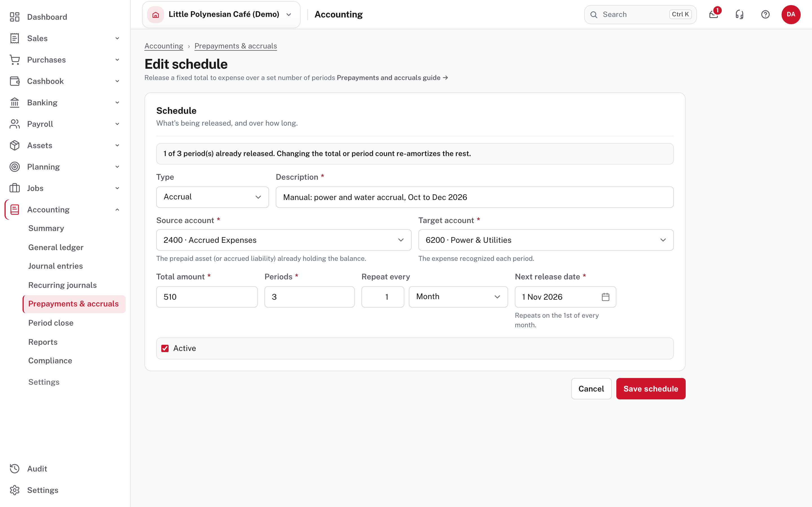Click the calendar icon in Next release date
The height and width of the screenshot is (507, 812).
click(x=605, y=297)
